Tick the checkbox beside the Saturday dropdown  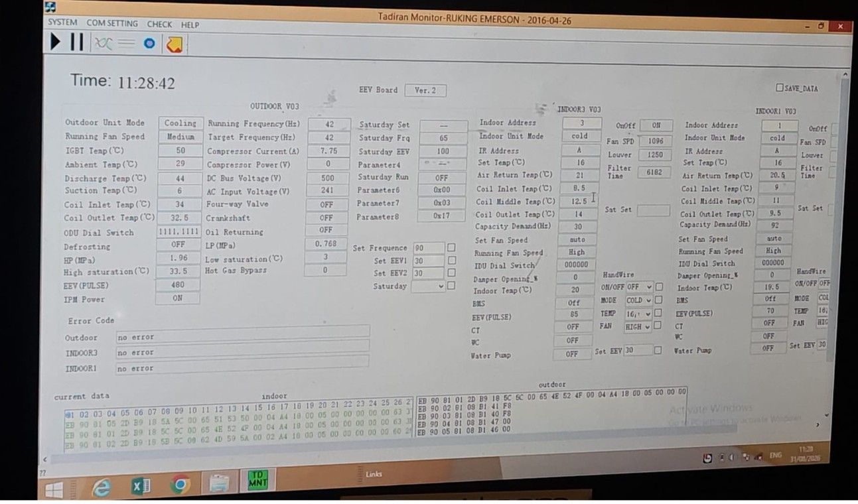click(x=451, y=286)
